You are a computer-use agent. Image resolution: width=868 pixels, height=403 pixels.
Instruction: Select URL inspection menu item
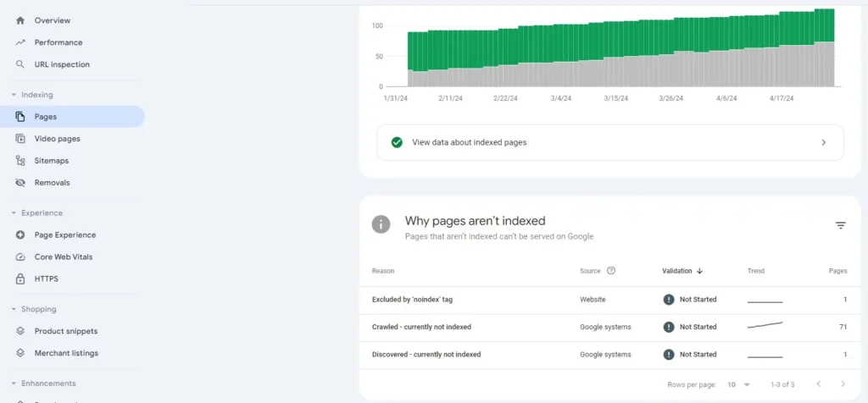pyautogui.click(x=62, y=64)
